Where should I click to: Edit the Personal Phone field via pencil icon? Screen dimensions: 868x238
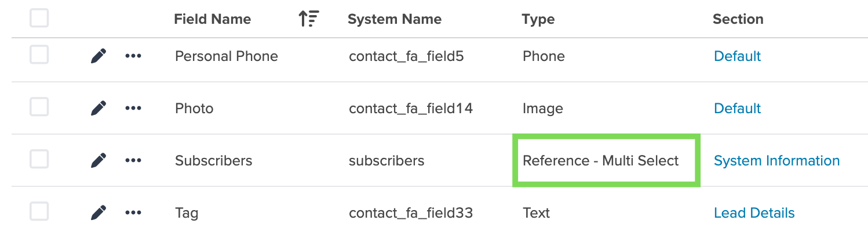click(99, 56)
